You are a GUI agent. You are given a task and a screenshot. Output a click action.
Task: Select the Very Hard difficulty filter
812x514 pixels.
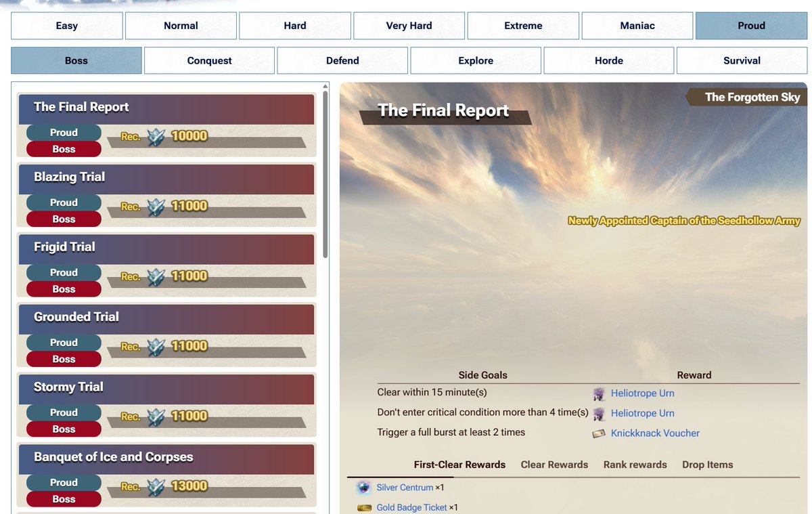point(409,26)
